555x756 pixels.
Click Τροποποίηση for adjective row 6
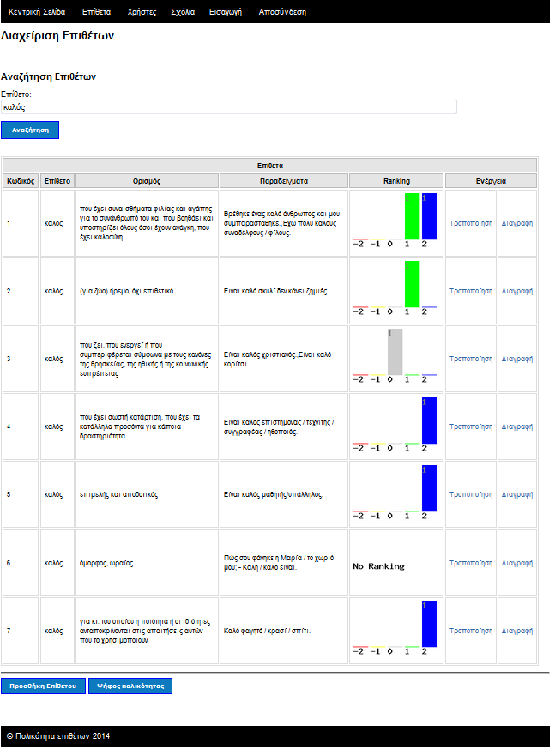(x=471, y=563)
